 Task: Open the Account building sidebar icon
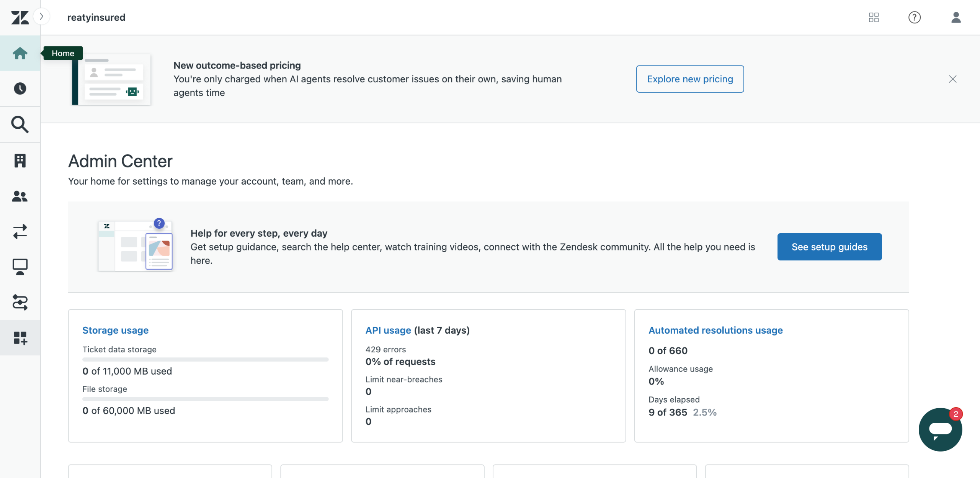coord(20,160)
